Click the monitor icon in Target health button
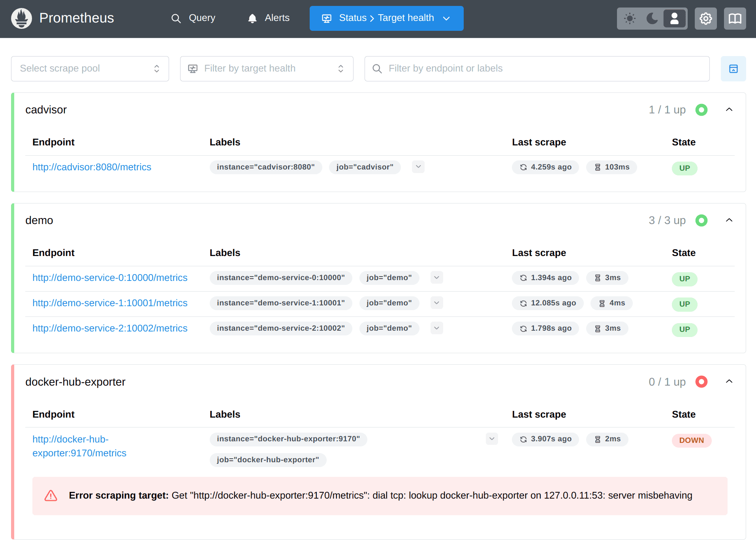This screenshot has height=546, width=756. (326, 18)
